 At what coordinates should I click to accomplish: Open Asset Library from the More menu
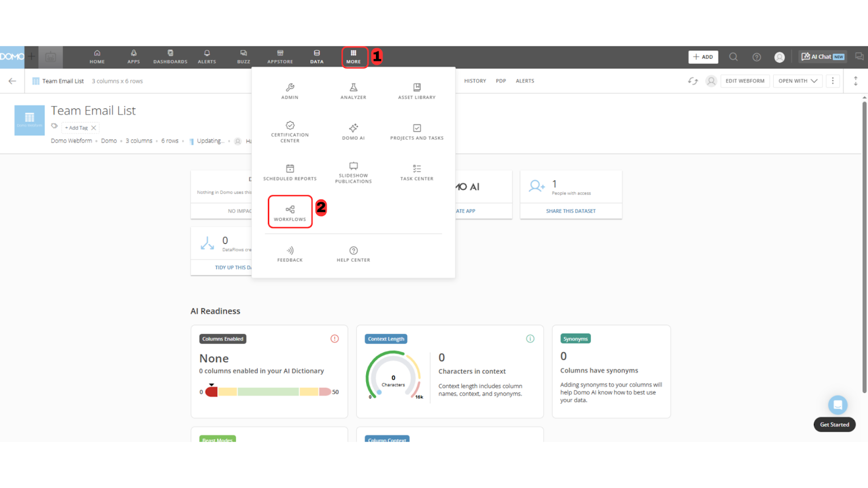(417, 91)
